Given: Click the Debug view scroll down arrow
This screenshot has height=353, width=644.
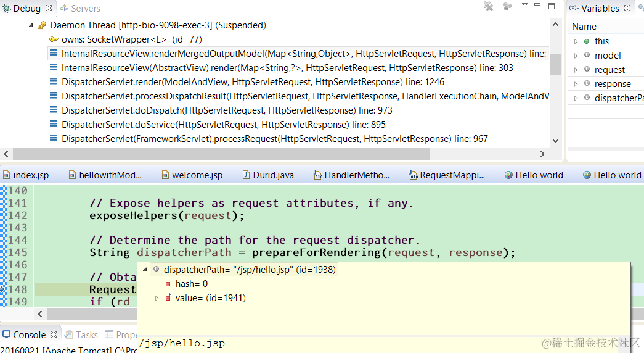Looking at the screenshot, I should (x=556, y=141).
